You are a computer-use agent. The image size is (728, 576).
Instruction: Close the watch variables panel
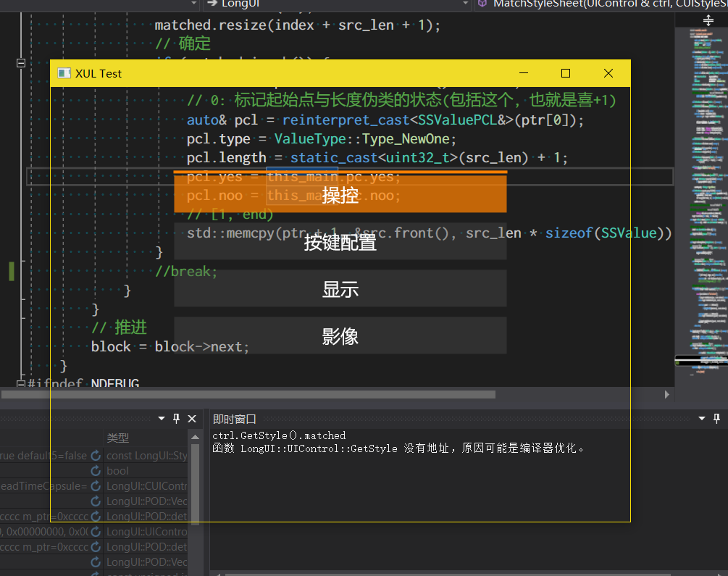click(x=192, y=419)
